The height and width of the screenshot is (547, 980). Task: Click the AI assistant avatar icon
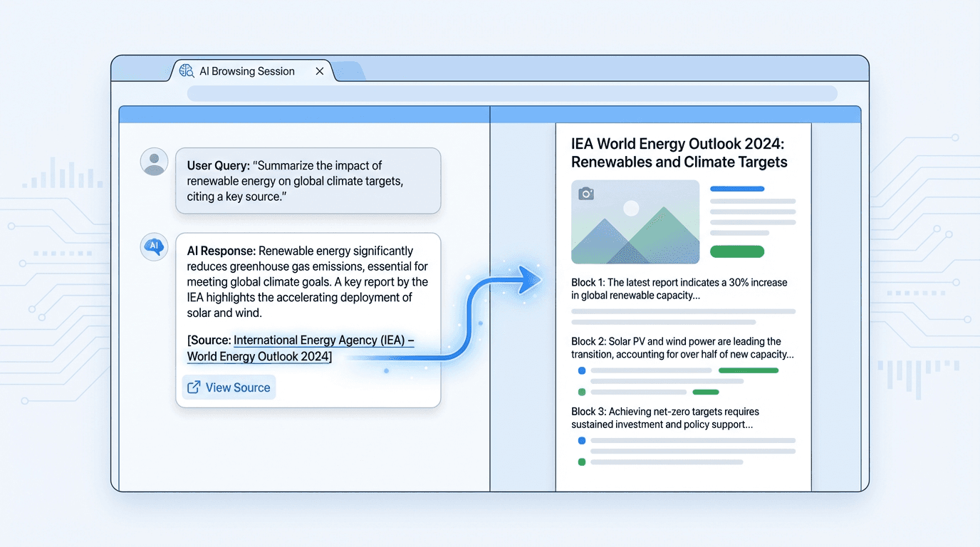[x=154, y=246]
